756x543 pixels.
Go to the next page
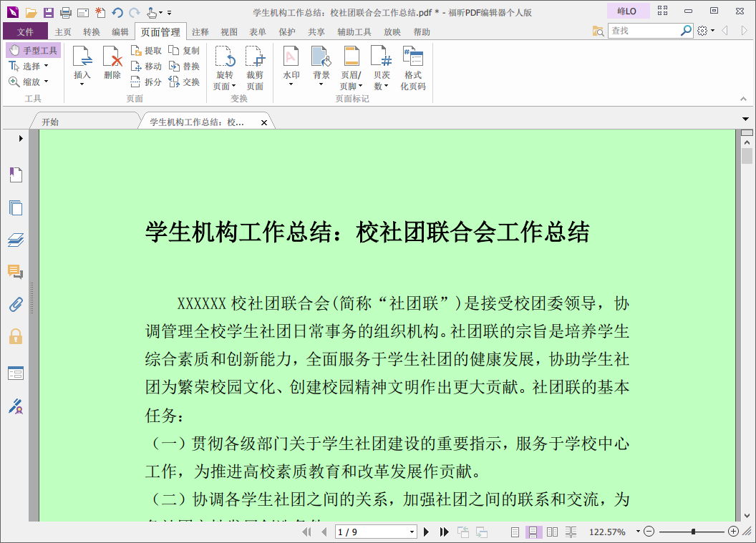pyautogui.click(x=426, y=532)
